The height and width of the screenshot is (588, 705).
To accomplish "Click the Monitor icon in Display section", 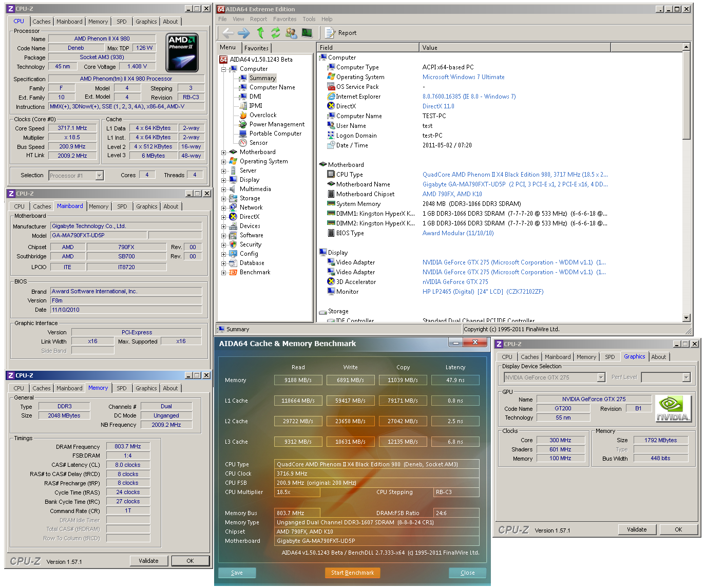I will [x=331, y=292].
